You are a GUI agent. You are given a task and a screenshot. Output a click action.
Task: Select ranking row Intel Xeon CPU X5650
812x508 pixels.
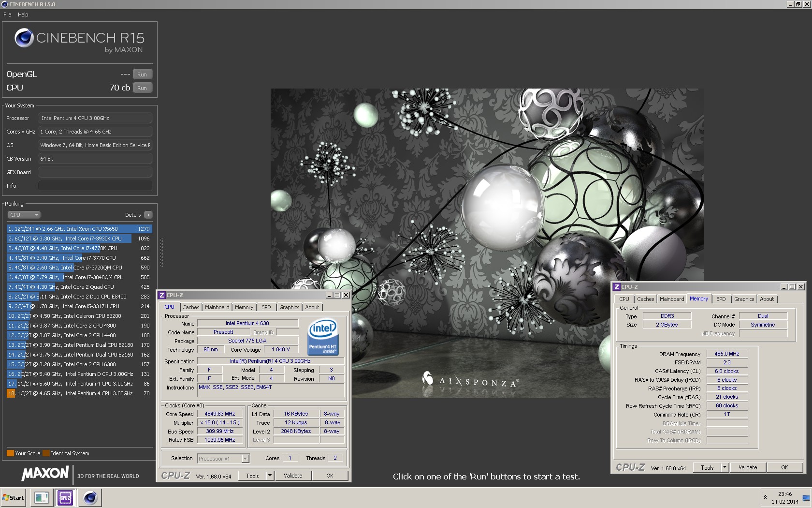[79, 229]
